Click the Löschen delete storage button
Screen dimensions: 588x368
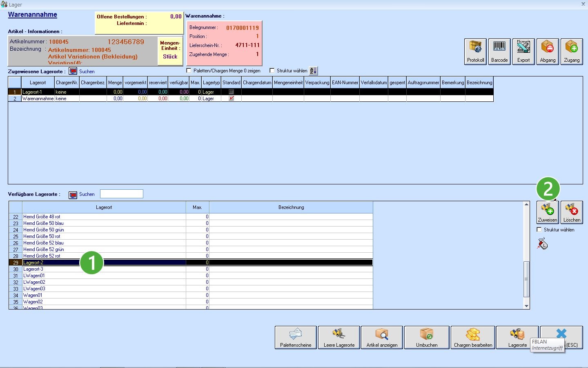572,213
